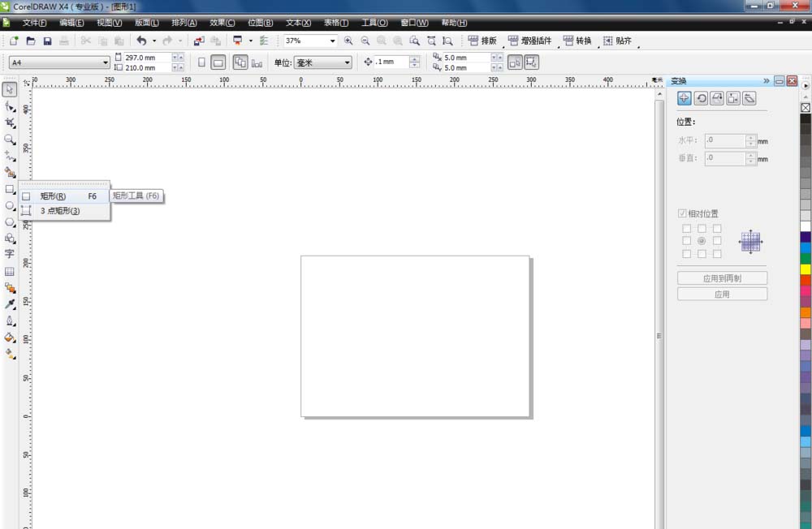Undo the last action
The width and height of the screenshot is (812, 529).
pyautogui.click(x=141, y=41)
